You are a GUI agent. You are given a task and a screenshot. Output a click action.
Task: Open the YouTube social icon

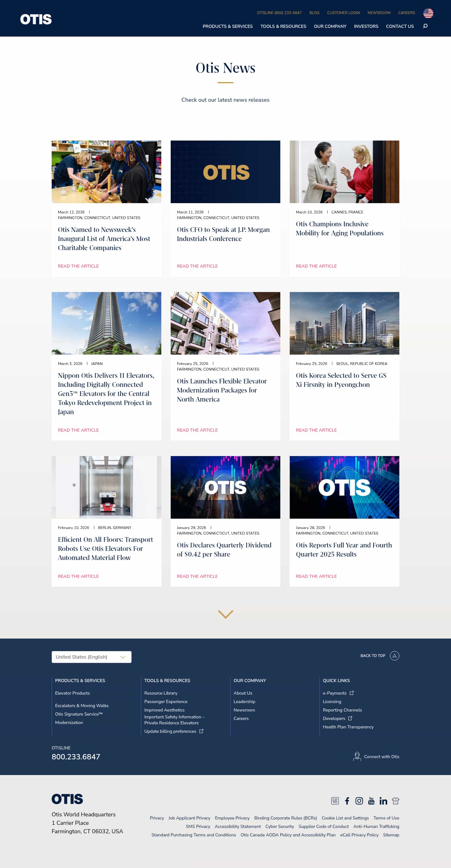coord(371,801)
